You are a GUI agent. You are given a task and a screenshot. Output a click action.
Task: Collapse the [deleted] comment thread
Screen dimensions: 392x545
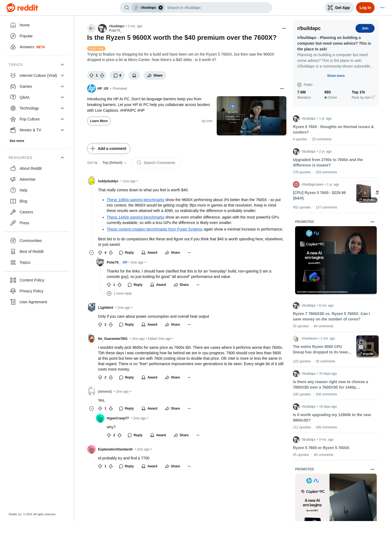pyautogui.click(x=91, y=408)
